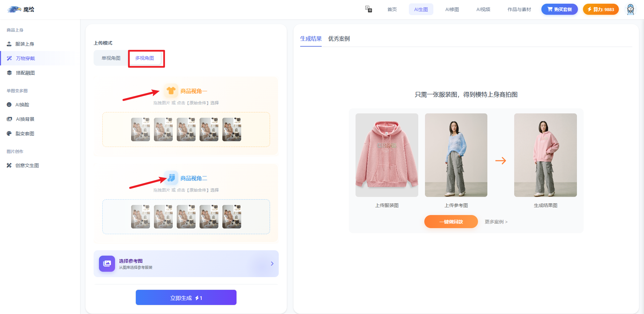The image size is (644, 314).
Task: Open AI换背景 in the sidebar
Action: 25,119
